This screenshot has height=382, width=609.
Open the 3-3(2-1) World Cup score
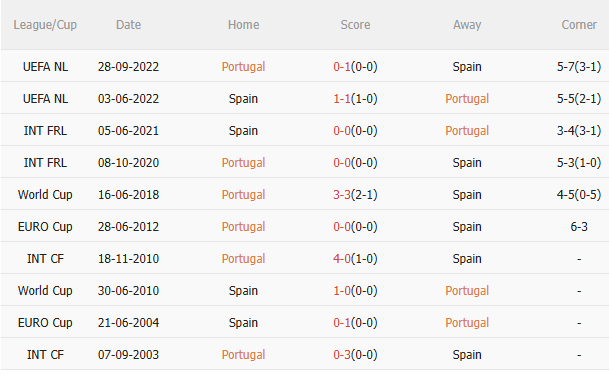(x=355, y=194)
